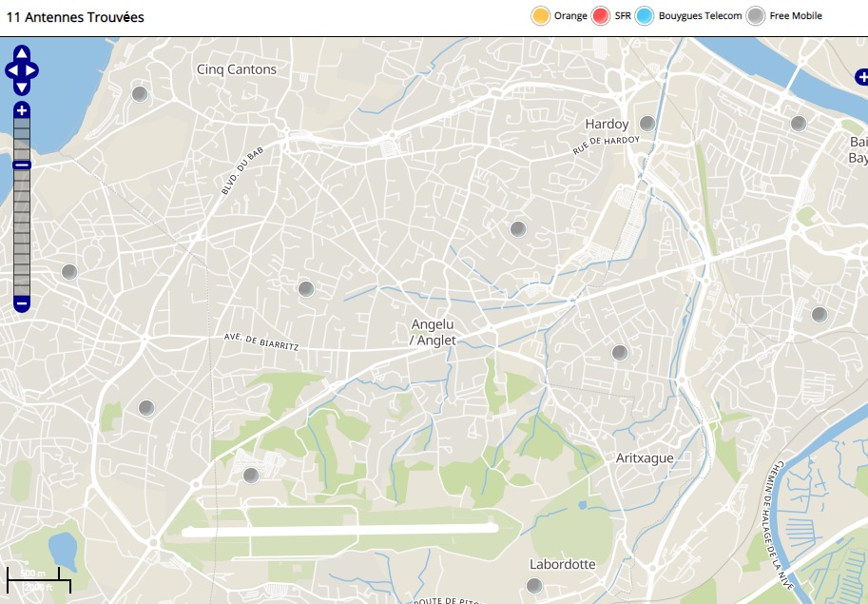Viewport: 868px width, 604px height.
Task: Pan the map left with west arrow
Action: pos(11,70)
